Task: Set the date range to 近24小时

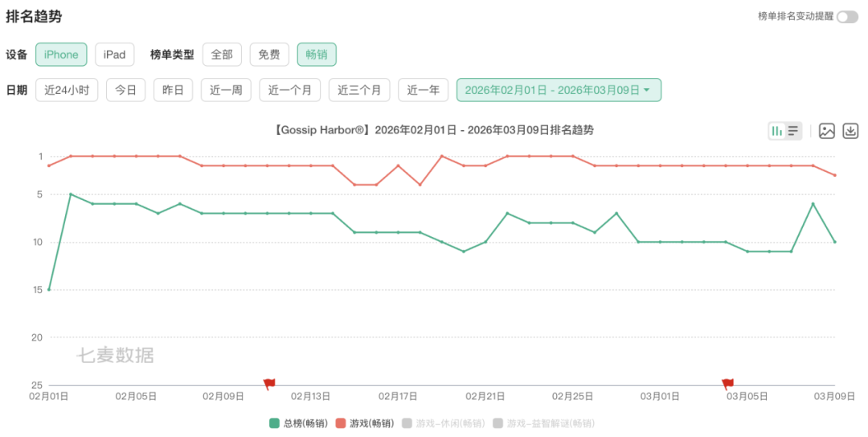Action: click(67, 90)
